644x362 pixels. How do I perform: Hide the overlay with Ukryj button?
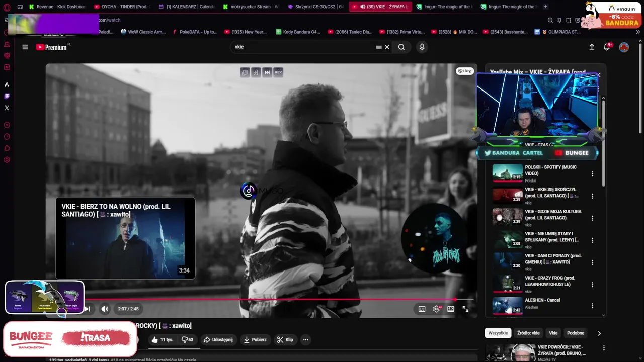(464, 71)
